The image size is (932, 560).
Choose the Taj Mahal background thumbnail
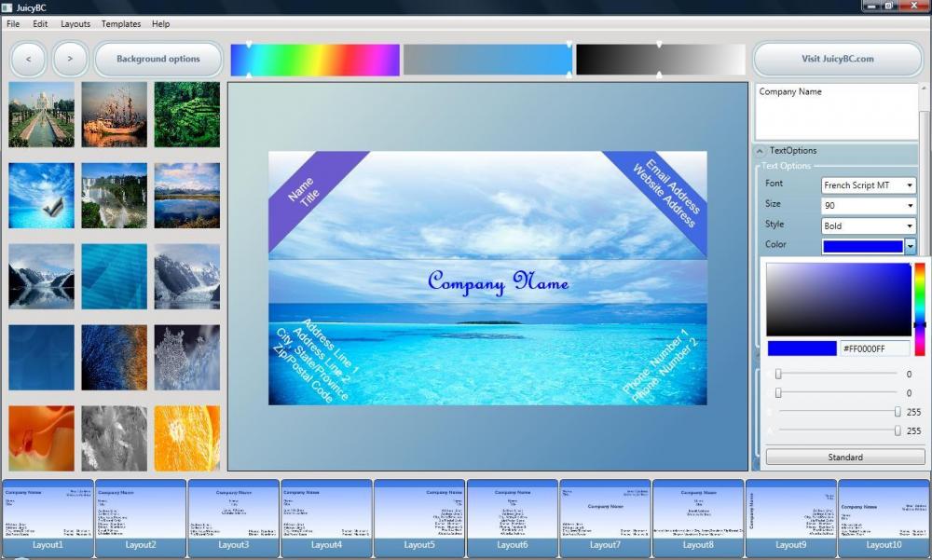[41, 114]
